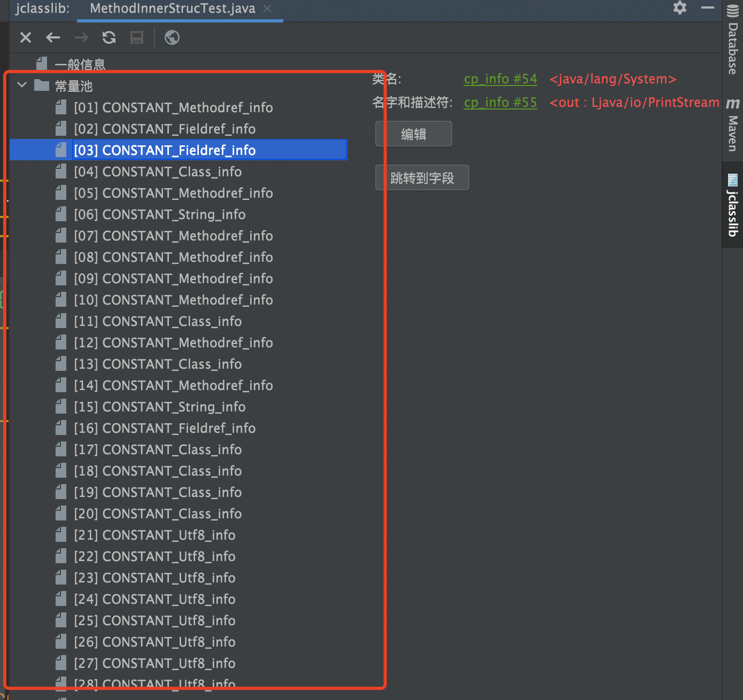Select [12] CONSTANT_Methodref_info entry
The height and width of the screenshot is (700, 743).
coord(173,343)
